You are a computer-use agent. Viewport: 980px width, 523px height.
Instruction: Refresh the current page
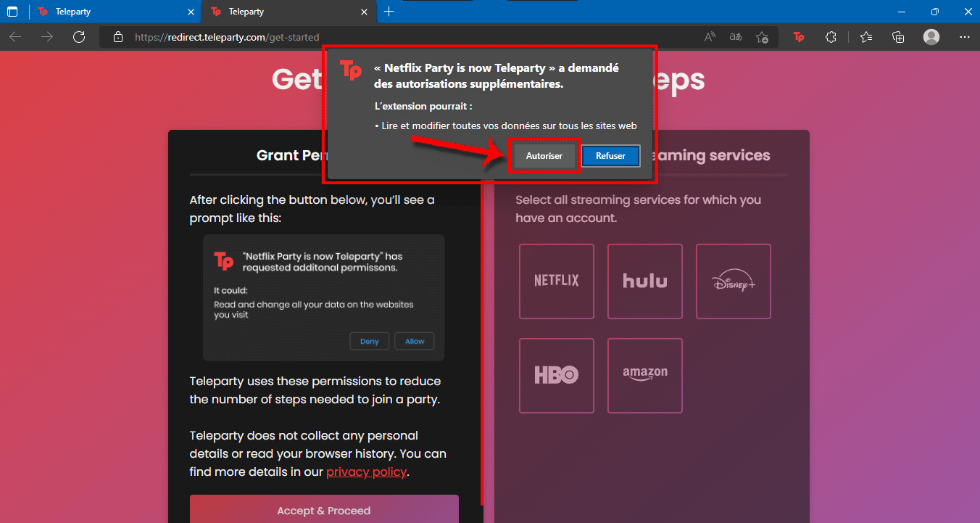click(79, 37)
